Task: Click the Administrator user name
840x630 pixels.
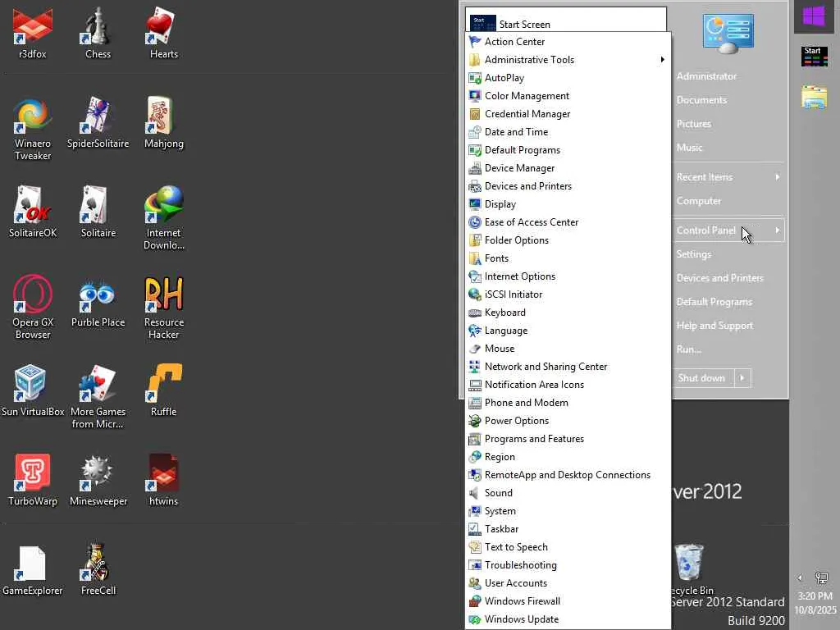Action: point(706,76)
